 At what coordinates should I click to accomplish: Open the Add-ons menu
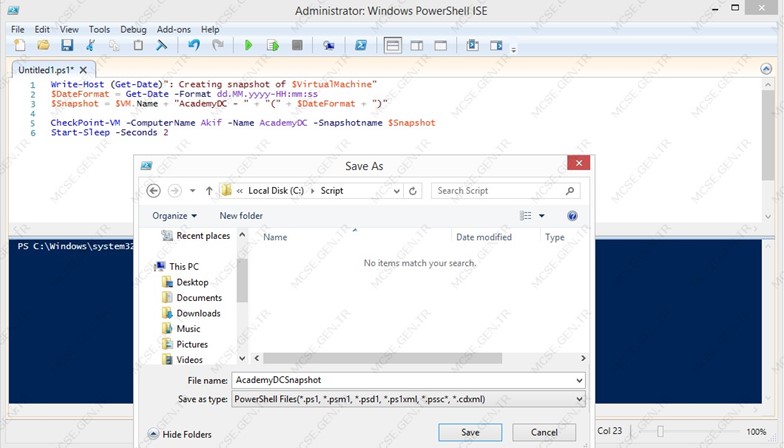tap(174, 30)
